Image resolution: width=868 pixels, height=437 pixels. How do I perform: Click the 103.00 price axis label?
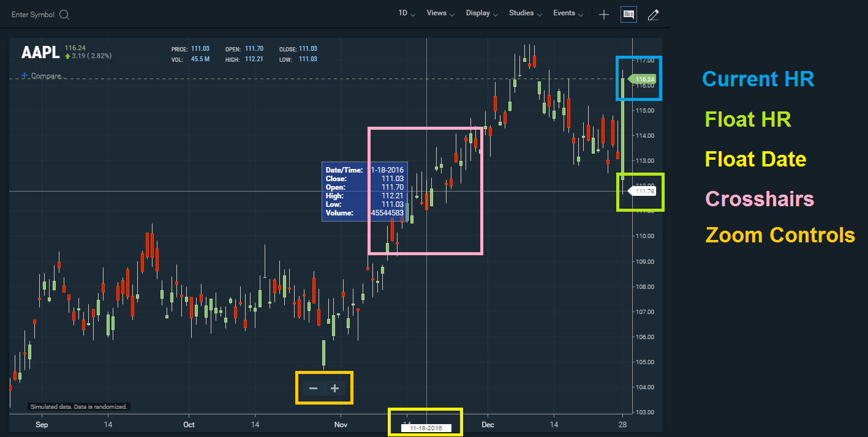tap(645, 413)
